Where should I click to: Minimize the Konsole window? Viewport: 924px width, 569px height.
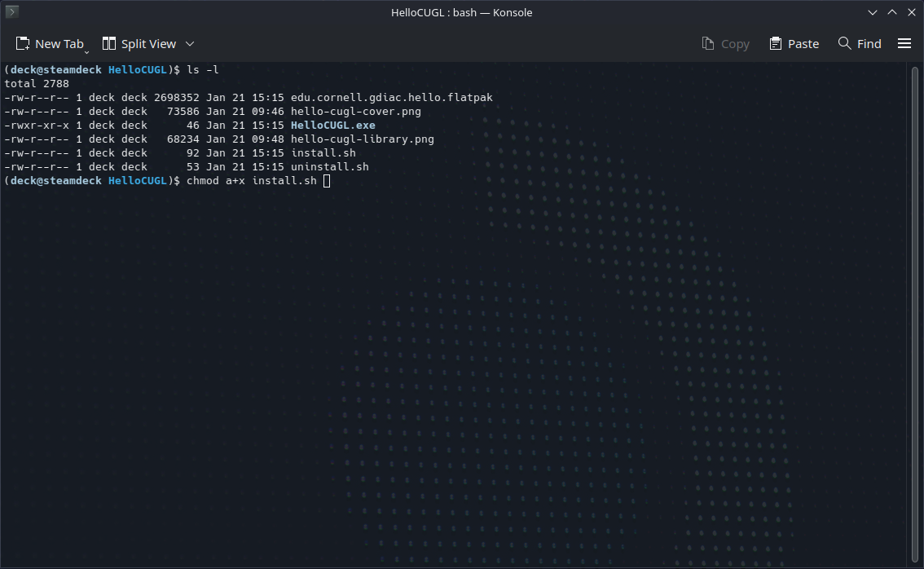873,12
